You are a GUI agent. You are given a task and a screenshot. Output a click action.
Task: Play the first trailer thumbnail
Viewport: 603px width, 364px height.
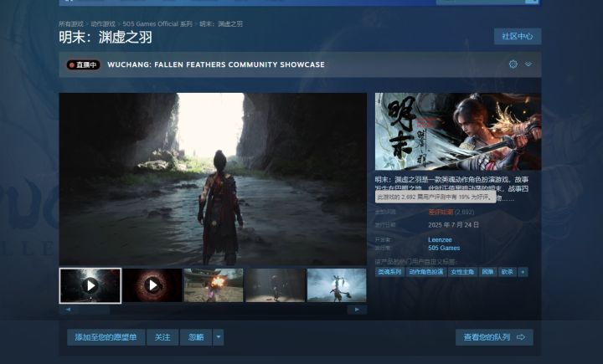90,285
